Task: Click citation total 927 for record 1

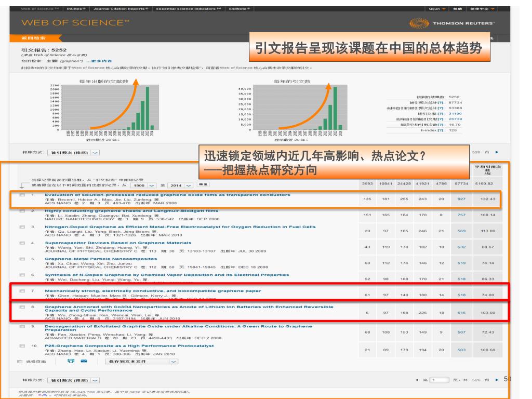Action: pyautogui.click(x=461, y=199)
